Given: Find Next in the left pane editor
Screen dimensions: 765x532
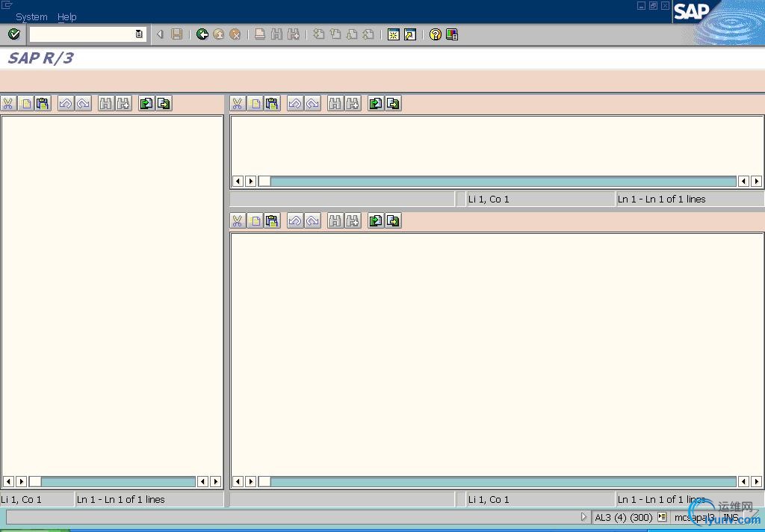Looking at the screenshot, I should tap(123, 103).
